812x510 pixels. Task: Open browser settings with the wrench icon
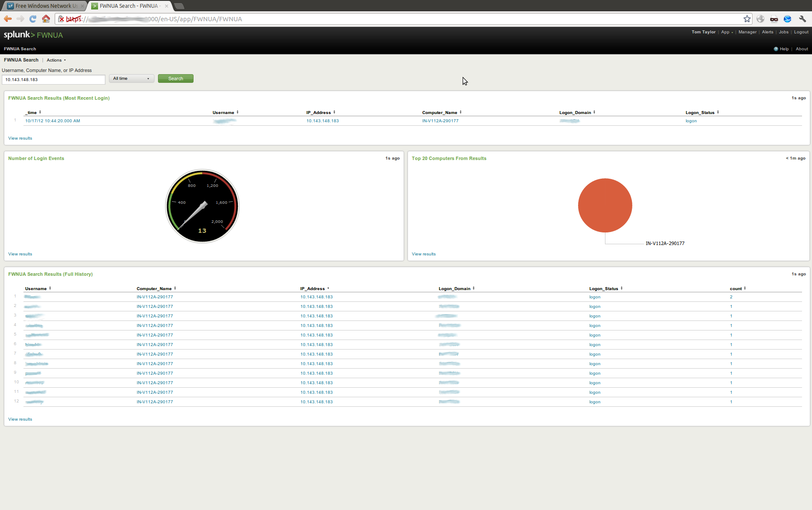tap(802, 19)
